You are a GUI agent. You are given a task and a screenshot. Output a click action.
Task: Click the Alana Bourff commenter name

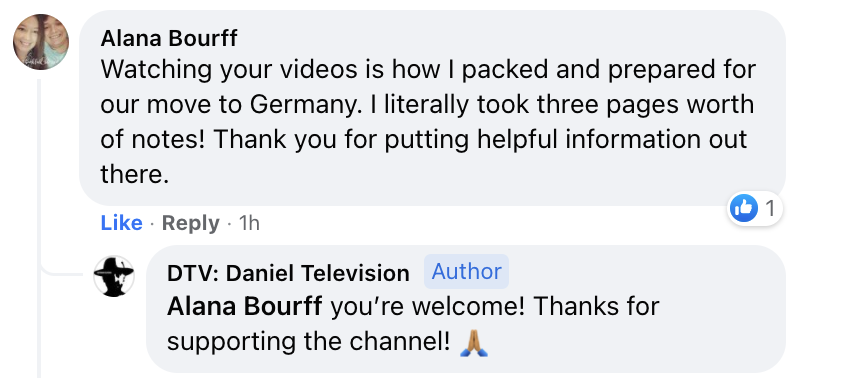(169, 38)
